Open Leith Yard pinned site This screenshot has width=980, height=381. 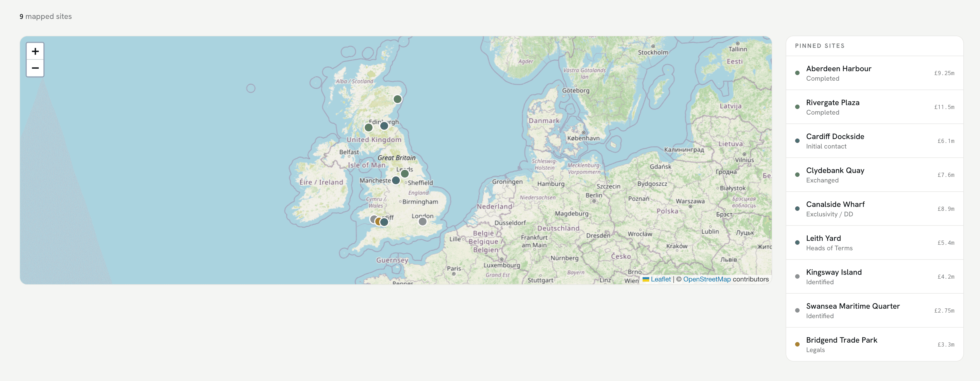coord(874,243)
